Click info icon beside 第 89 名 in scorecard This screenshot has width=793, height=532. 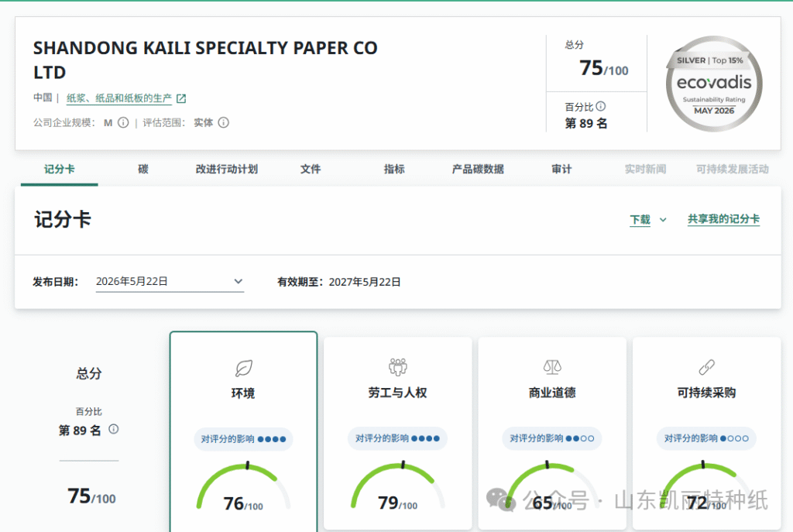pyautogui.click(x=114, y=429)
